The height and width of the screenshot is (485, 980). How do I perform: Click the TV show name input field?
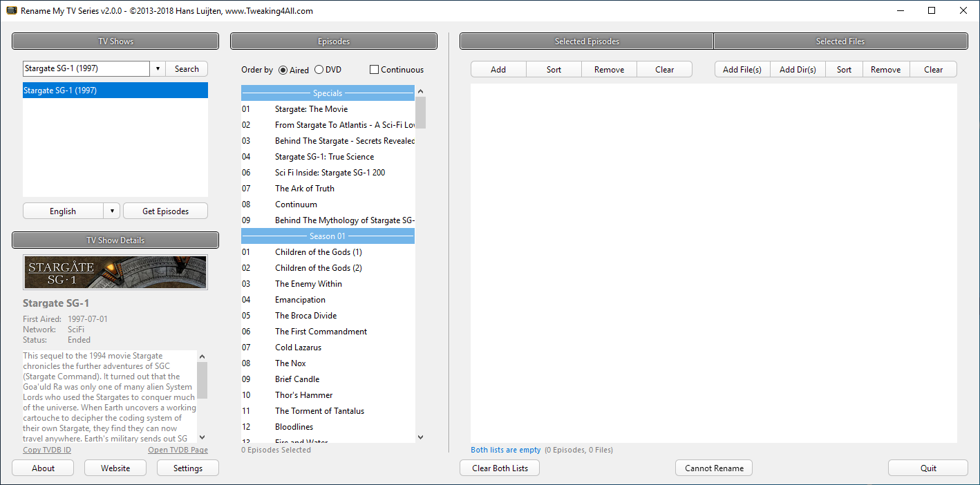(x=86, y=69)
